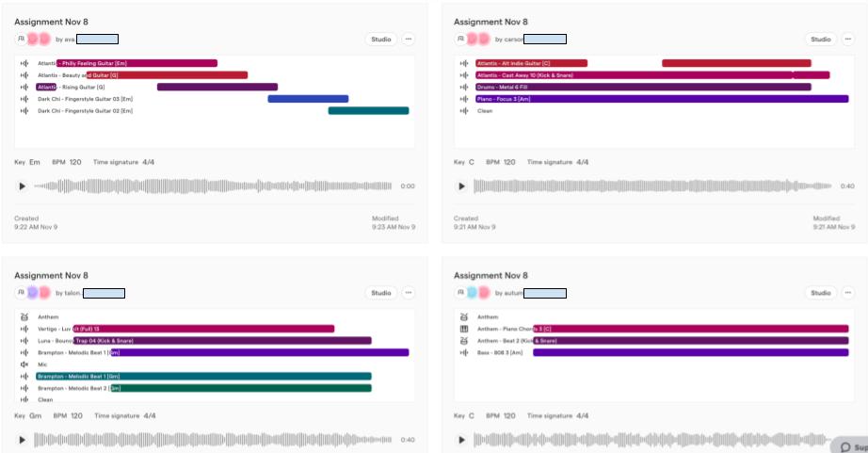Click the flag icon beside talon's avatars
This screenshot has height=453, width=868.
(x=21, y=292)
